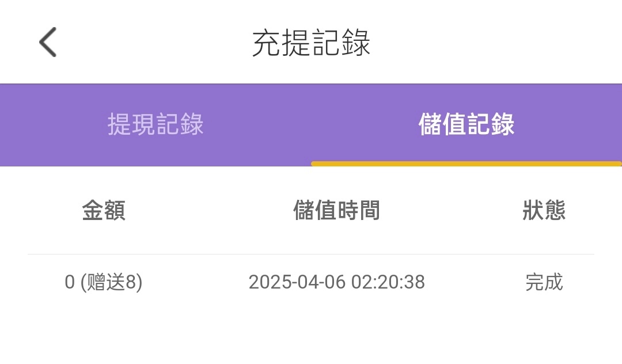Tap the amount value 0 in the record
The image size is (622, 364).
(70, 282)
